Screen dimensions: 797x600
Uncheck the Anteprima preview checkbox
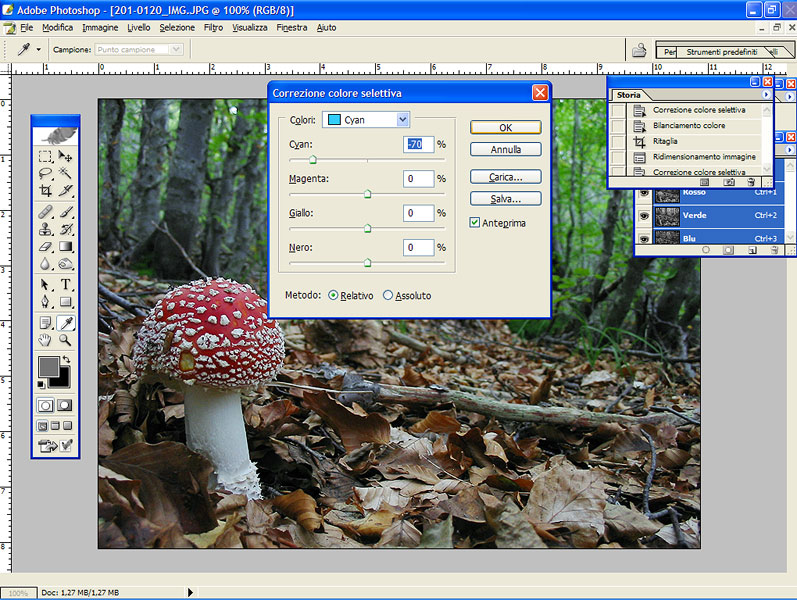pos(475,223)
